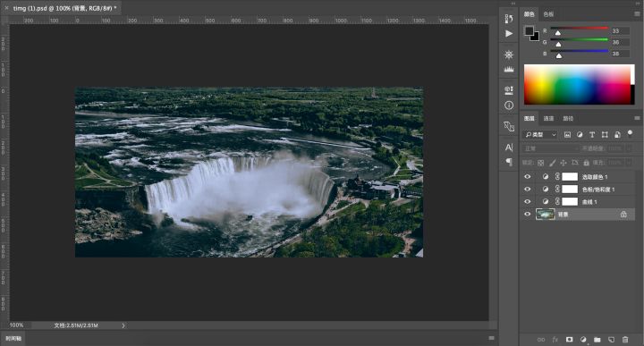Expand the status bar info arrow
Screen dimensions: 644x346
tap(123, 325)
